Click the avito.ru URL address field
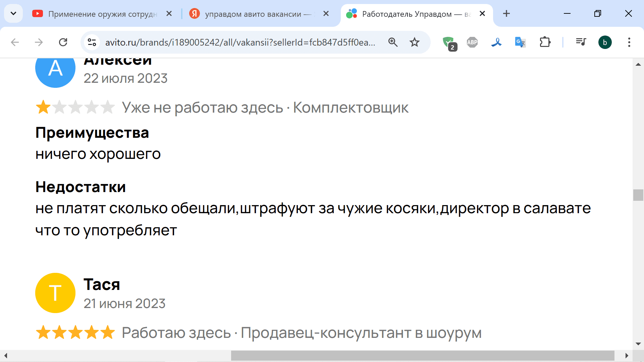Image resolution: width=644 pixels, height=362 pixels. pos(240,42)
